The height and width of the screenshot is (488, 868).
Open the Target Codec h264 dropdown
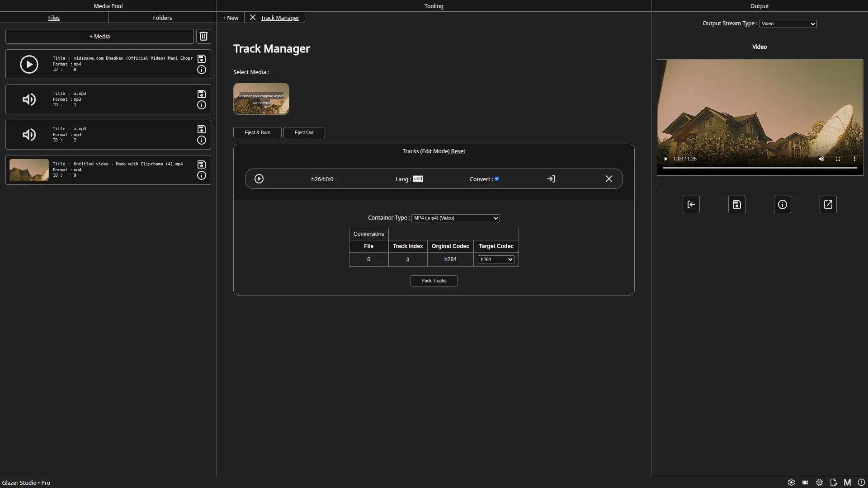496,259
